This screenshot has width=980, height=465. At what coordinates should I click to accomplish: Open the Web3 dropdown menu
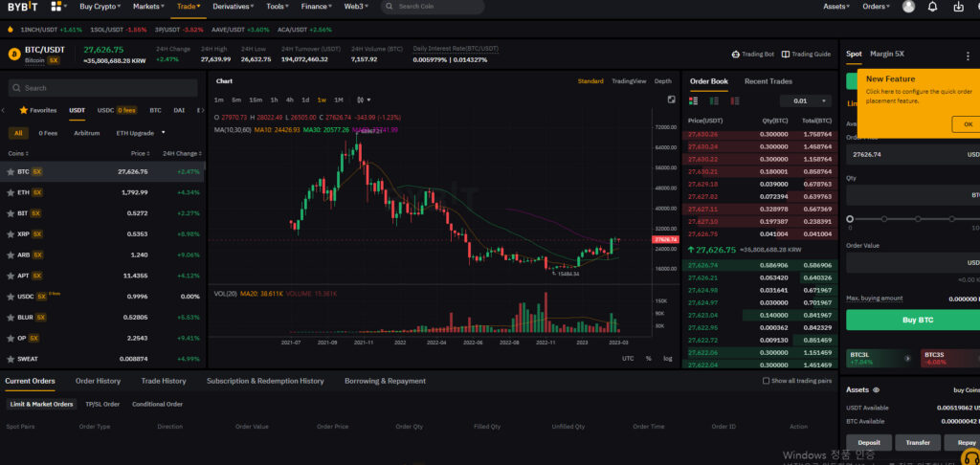point(356,7)
